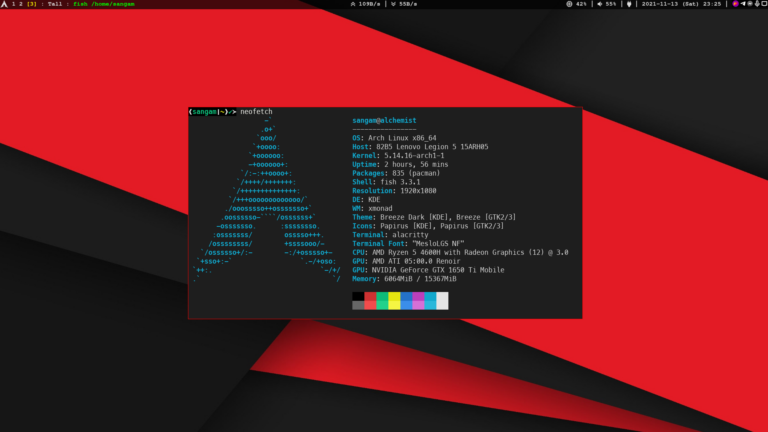Click the date 2021-11-13 (Sat) clock
The image size is (768, 432).
click(x=681, y=4)
